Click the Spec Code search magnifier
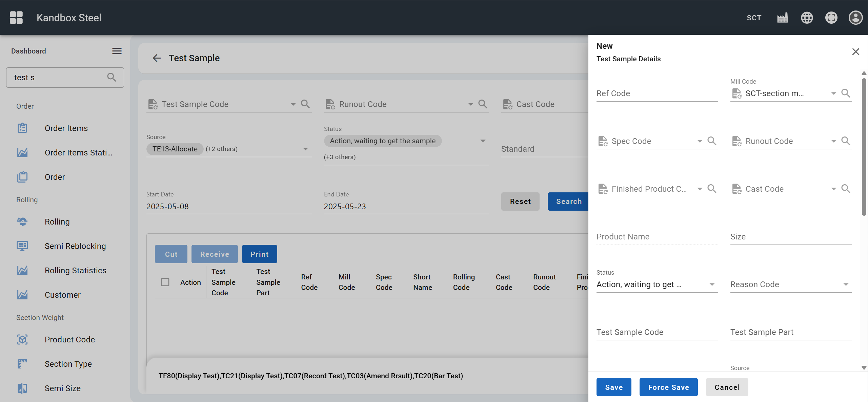Screen dimensions: 868x402 pos(712,141)
